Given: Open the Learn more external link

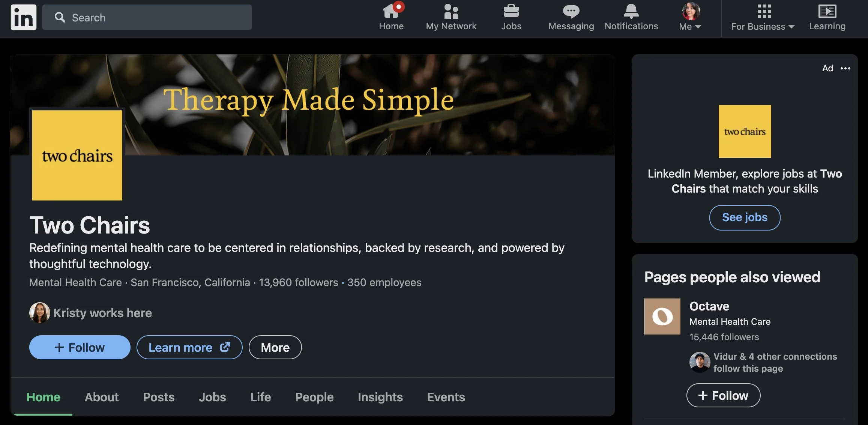Looking at the screenshot, I should [189, 347].
